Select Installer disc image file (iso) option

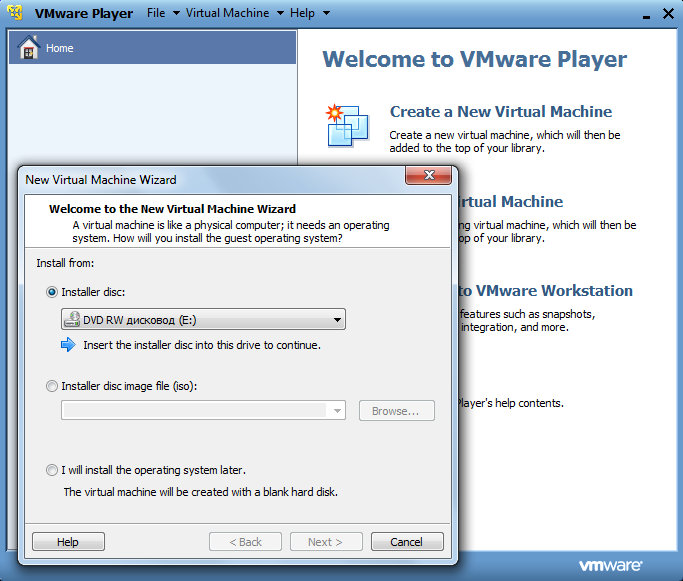pos(52,386)
